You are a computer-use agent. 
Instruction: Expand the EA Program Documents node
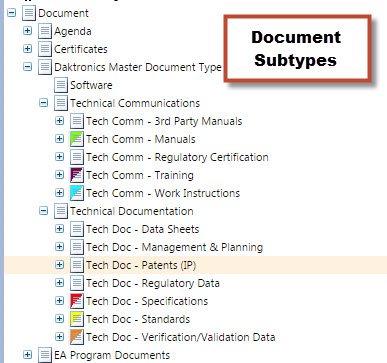click(28, 355)
